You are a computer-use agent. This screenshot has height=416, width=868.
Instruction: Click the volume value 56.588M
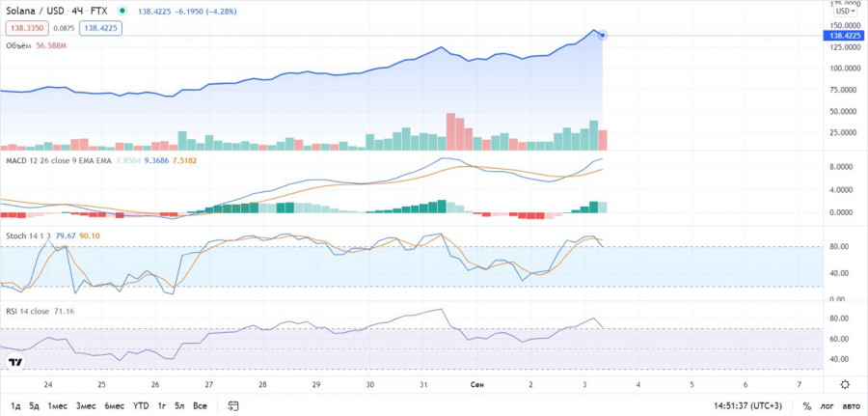(x=51, y=45)
